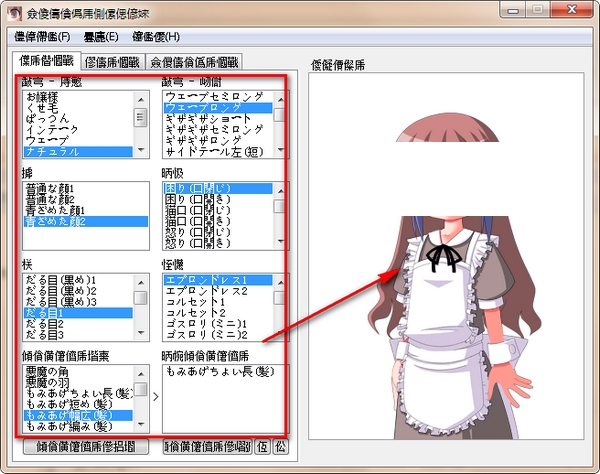The height and width of the screenshot is (474, 600).
Task: Click the down arrow of front hair list scrollbar
Action: coord(141,150)
